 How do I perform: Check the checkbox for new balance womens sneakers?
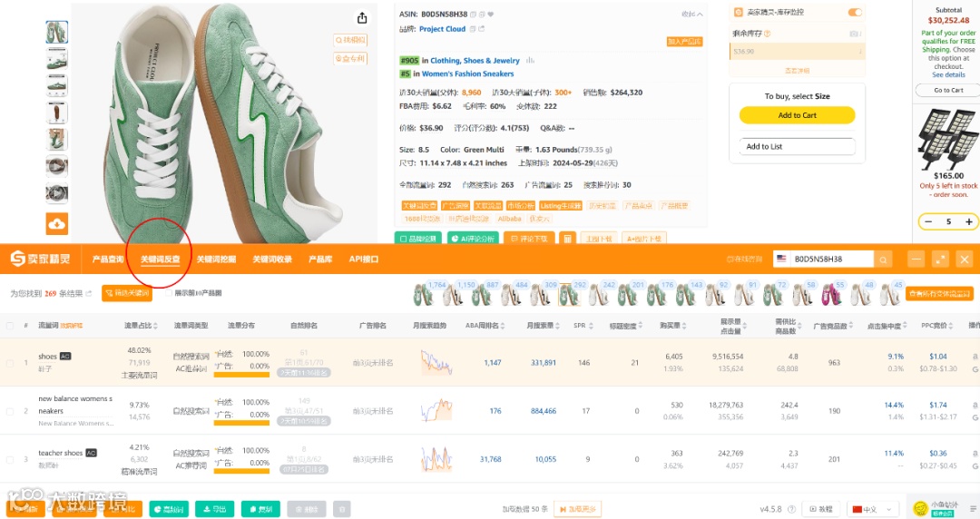click(x=9, y=411)
